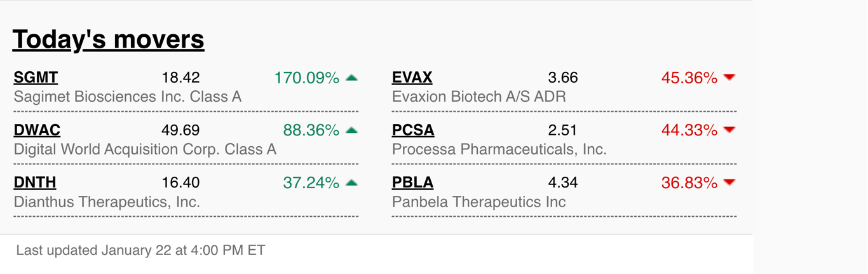Click the Evaxion Biotech A/S ADR name
Screen dimensions: 868x274
tap(479, 97)
